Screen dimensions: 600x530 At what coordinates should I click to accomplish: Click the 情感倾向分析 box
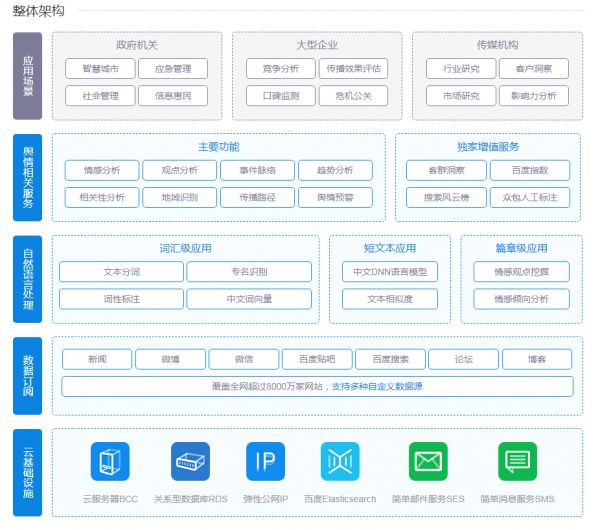click(x=520, y=299)
